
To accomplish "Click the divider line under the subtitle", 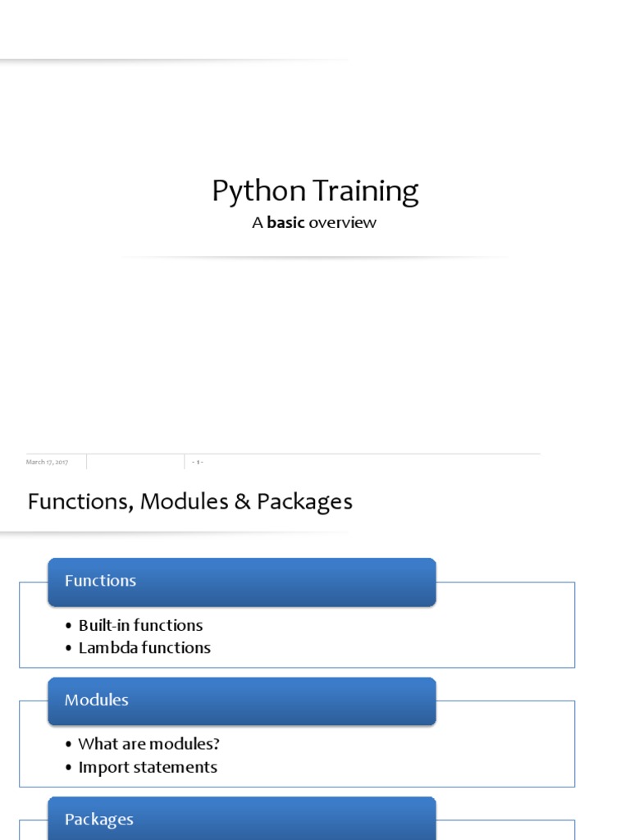I will click(315, 257).
